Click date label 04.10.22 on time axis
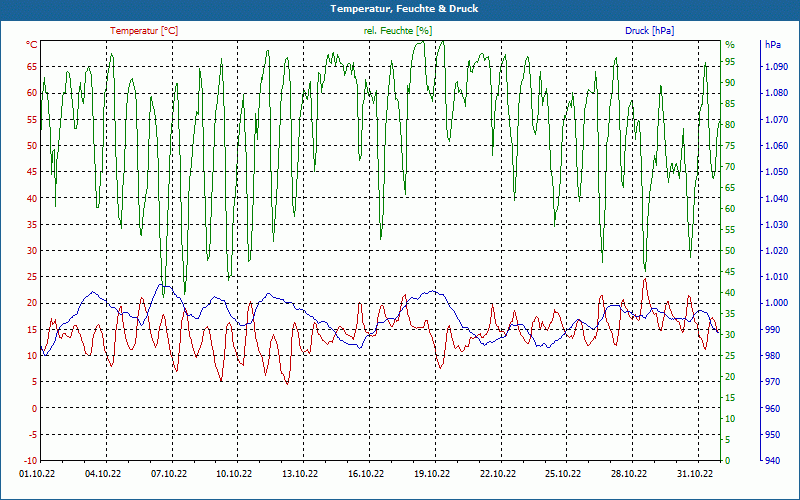 pyautogui.click(x=103, y=473)
